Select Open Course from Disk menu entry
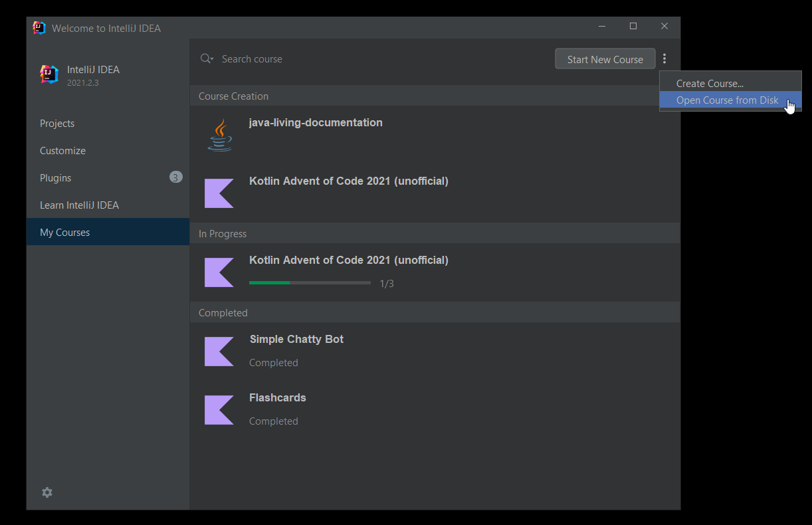This screenshot has height=525, width=812. point(730,100)
